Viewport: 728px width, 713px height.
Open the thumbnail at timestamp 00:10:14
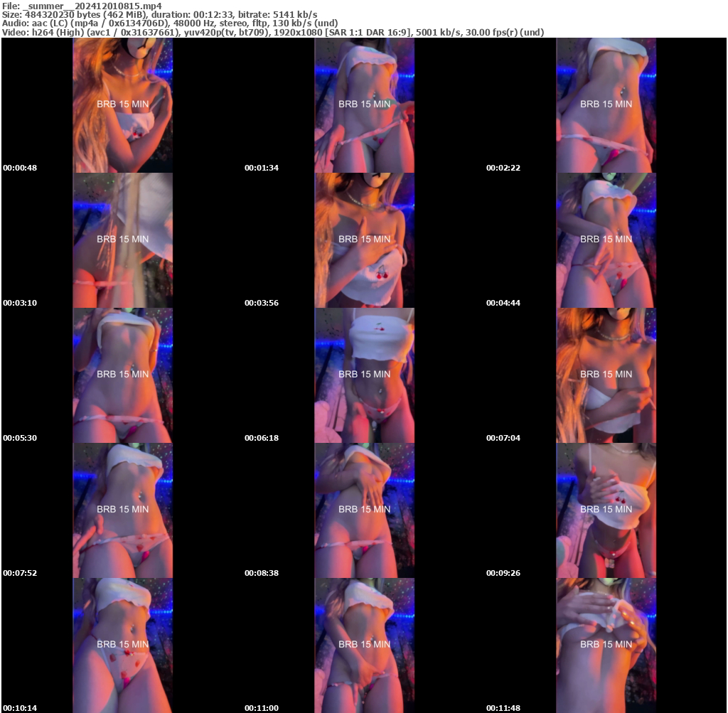122,644
